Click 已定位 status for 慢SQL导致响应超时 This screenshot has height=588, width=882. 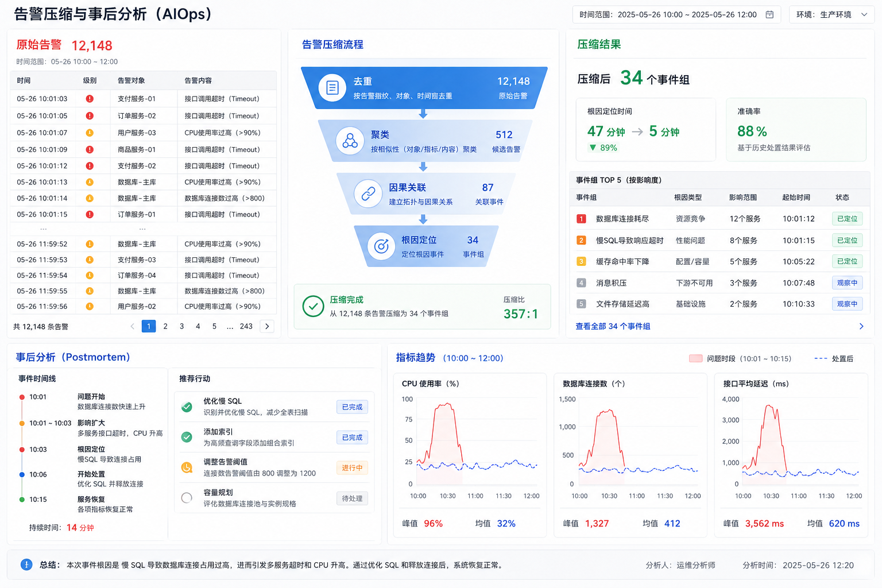point(848,240)
